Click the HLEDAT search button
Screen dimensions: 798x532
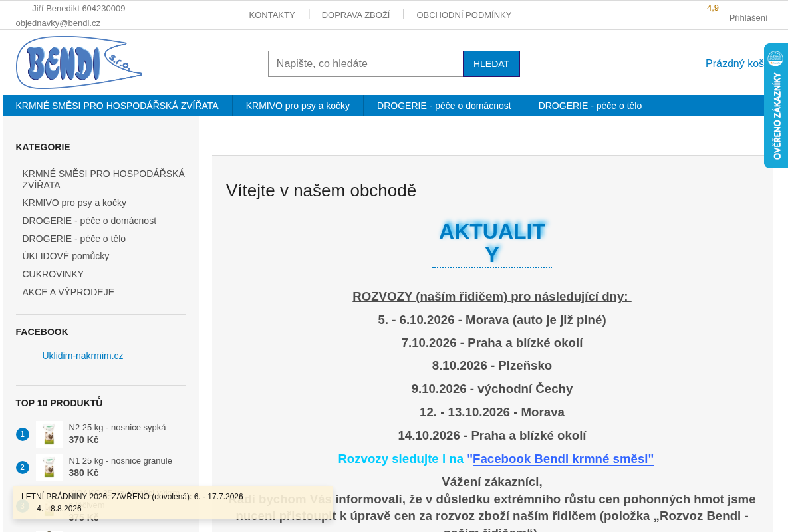pyautogui.click(x=491, y=64)
